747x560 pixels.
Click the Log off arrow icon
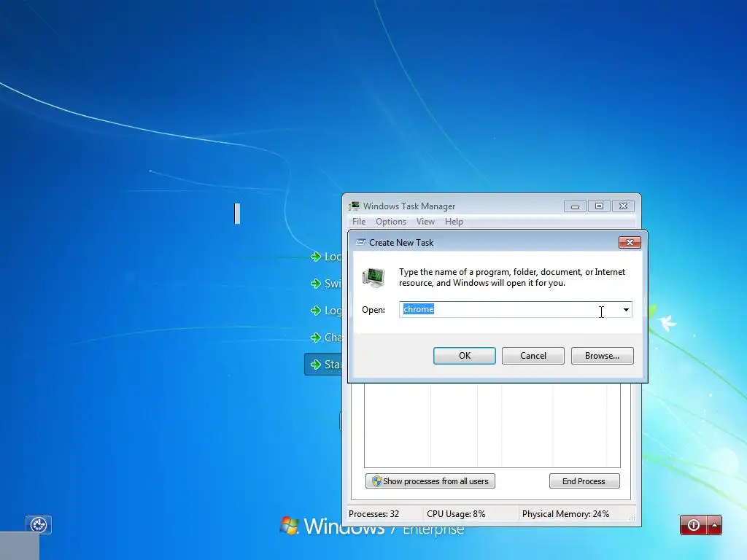click(315, 311)
